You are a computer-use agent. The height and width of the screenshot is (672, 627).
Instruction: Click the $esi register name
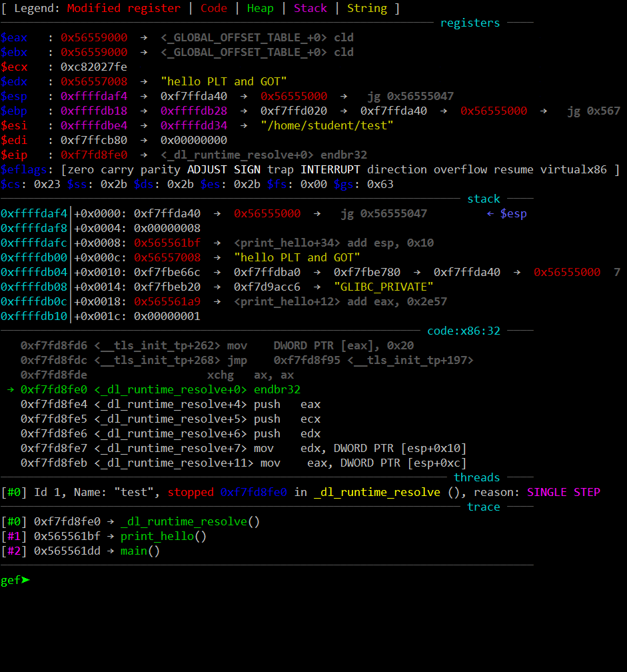pos(14,125)
